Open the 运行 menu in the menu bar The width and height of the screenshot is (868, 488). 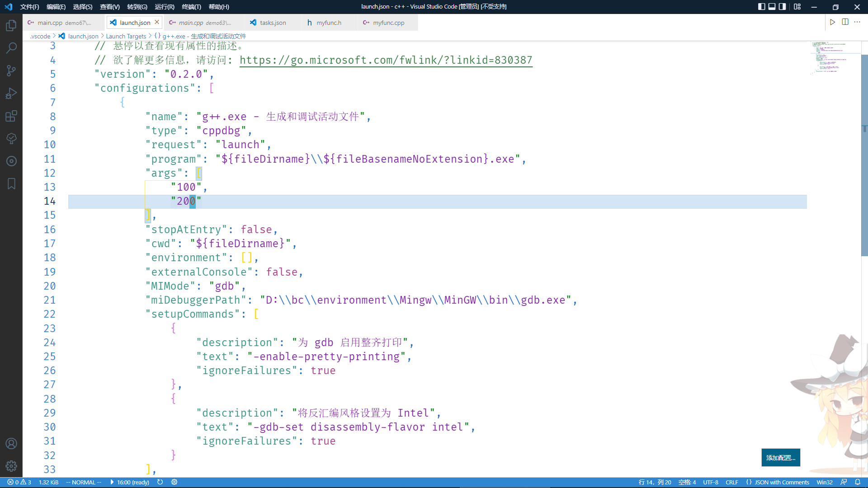tap(164, 7)
